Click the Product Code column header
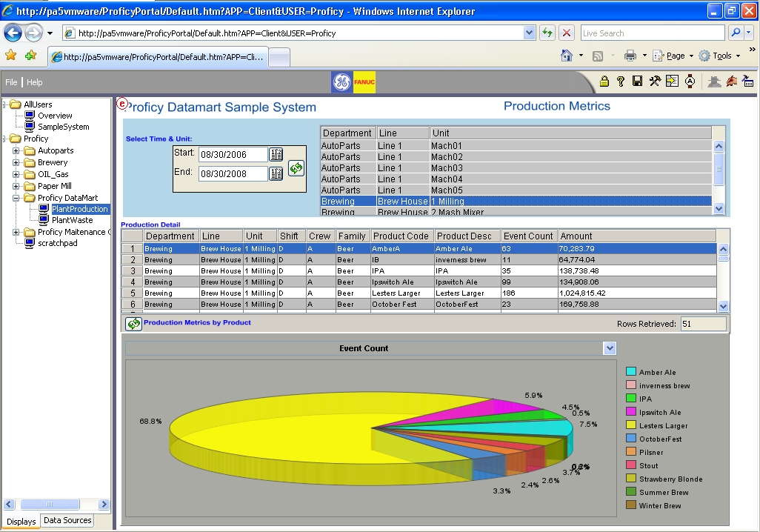The height and width of the screenshot is (532, 760). click(401, 236)
